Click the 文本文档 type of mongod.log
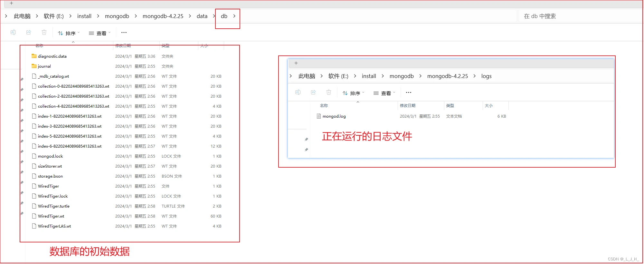 (x=454, y=116)
